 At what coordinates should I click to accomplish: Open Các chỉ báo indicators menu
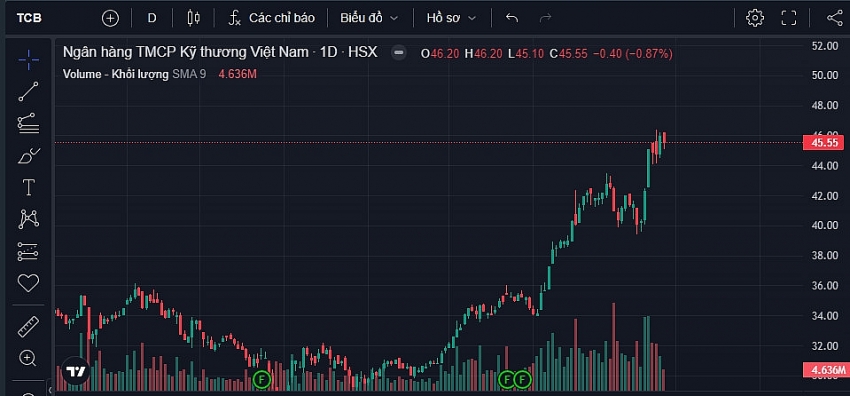point(271,18)
